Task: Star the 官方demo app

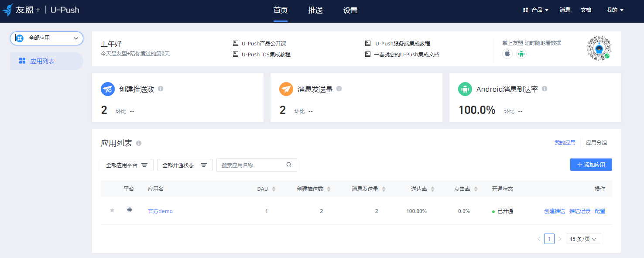Action: [x=112, y=210]
